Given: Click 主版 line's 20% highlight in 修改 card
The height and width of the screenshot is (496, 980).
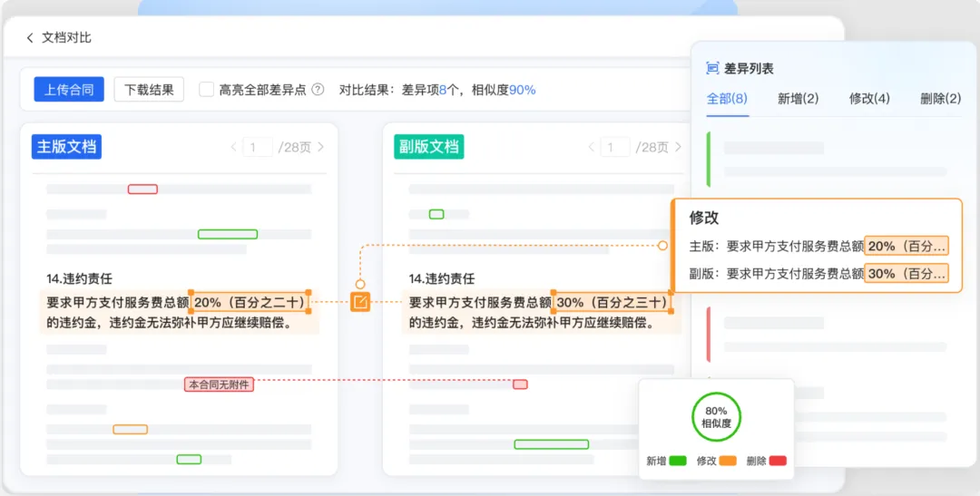Looking at the screenshot, I should 906,246.
